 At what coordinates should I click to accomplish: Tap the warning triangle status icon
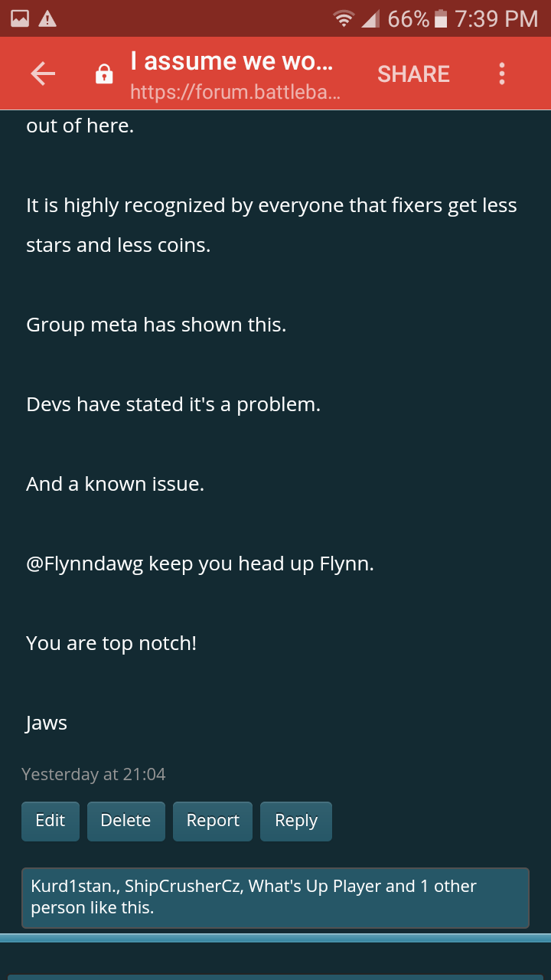point(47,18)
